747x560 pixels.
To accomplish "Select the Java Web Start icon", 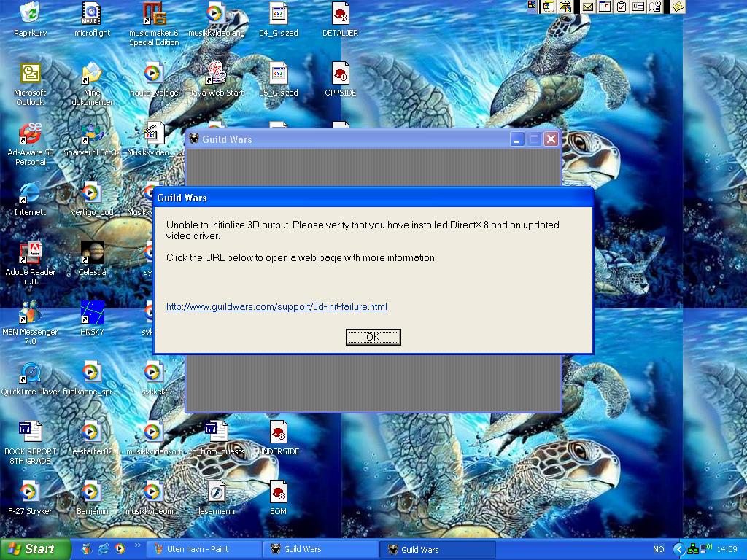I will pos(216,79).
